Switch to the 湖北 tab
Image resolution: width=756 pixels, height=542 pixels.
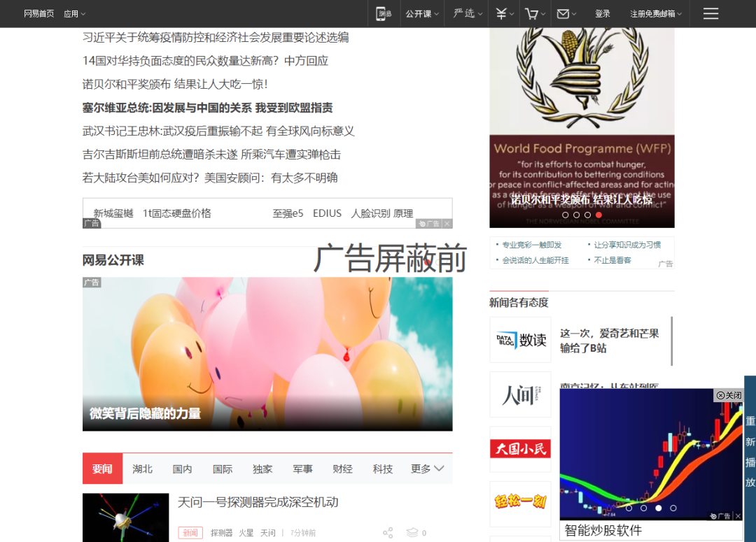142,469
